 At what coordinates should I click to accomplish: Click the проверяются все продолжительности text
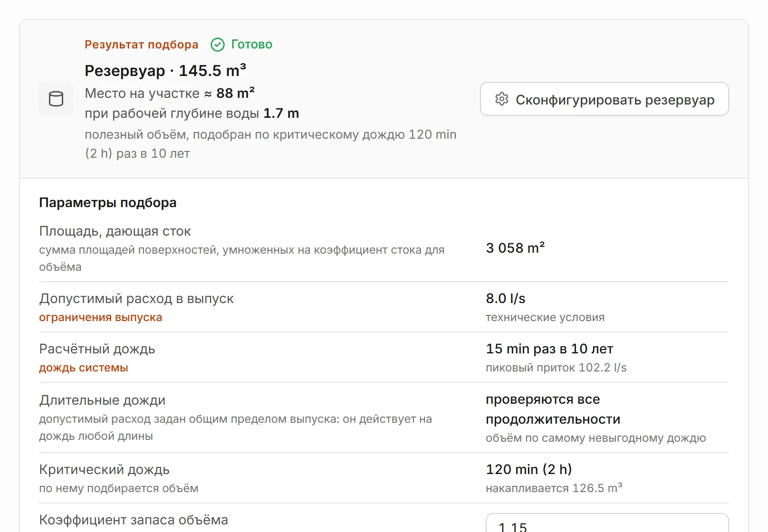point(553,409)
